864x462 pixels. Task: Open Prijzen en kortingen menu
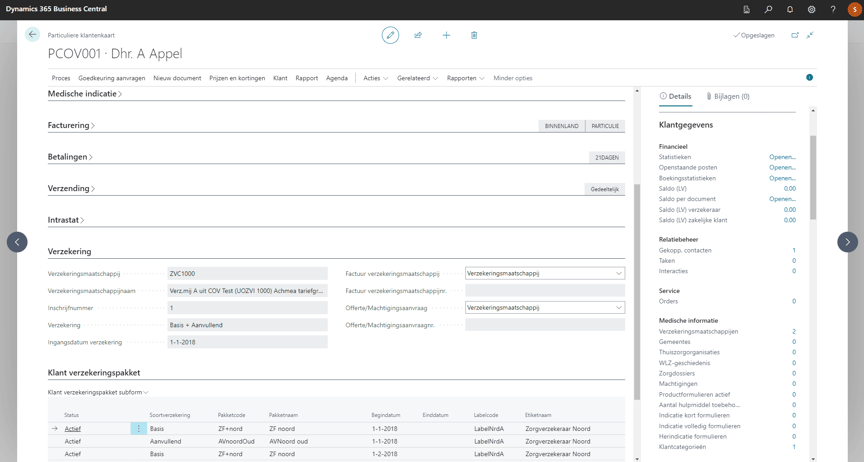pyautogui.click(x=237, y=78)
